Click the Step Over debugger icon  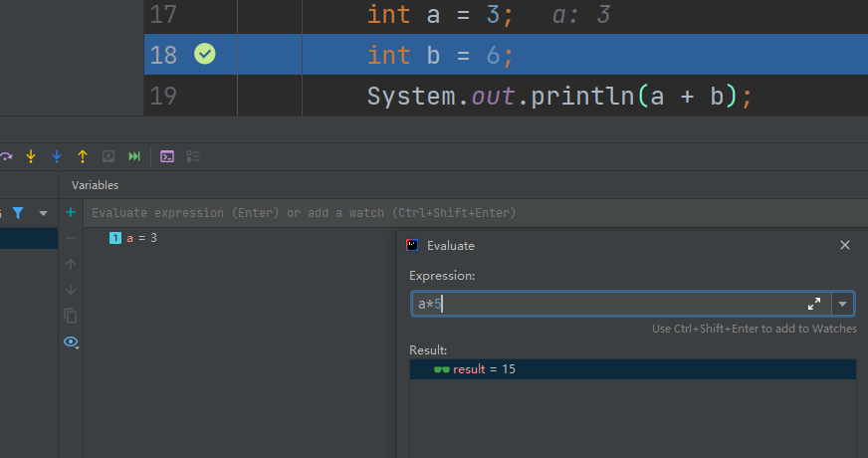(6, 156)
